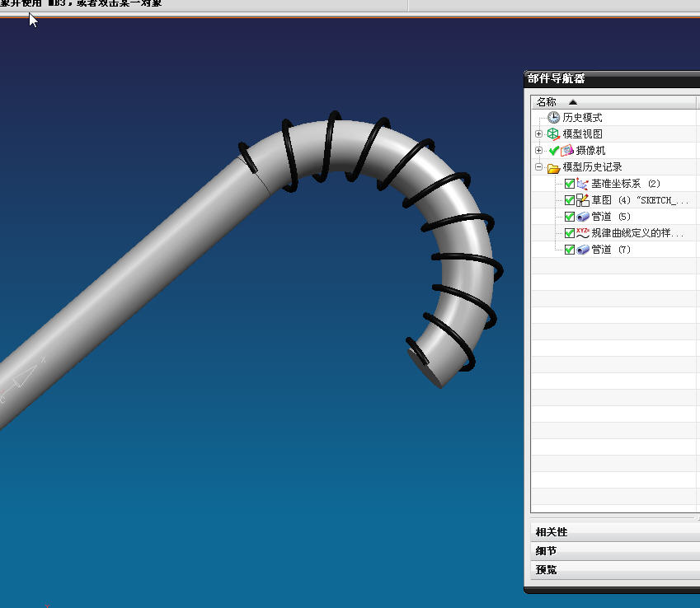This screenshot has height=608, width=700.
Task: Select the 管道 (5) feature text
Action: (x=611, y=217)
